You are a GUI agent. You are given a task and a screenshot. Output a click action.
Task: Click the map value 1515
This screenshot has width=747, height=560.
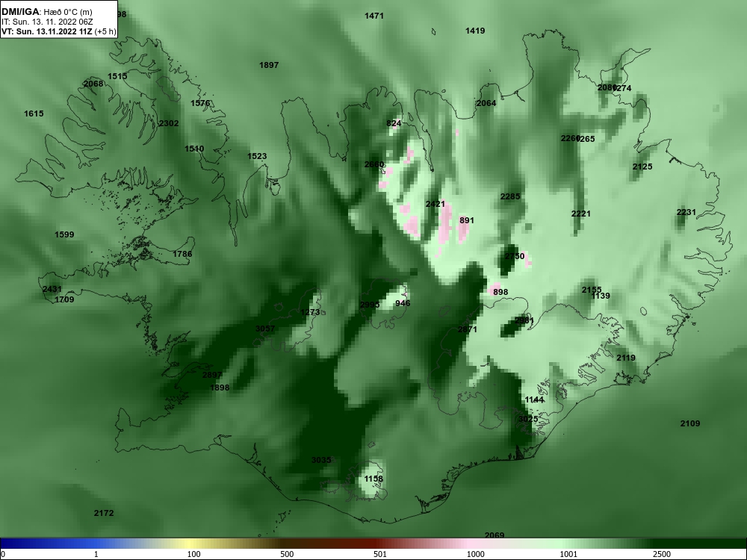117,76
